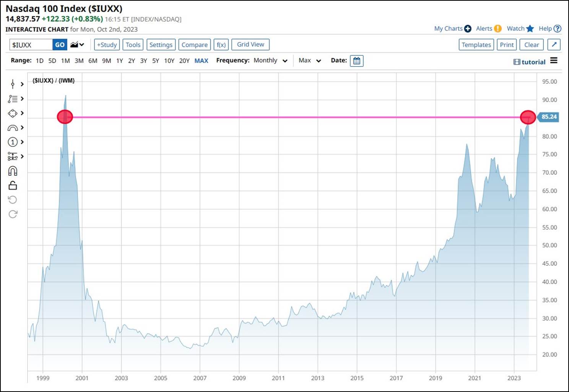Viewport: 569px width, 392px height.
Task: Click the +Study button
Action: tap(107, 45)
